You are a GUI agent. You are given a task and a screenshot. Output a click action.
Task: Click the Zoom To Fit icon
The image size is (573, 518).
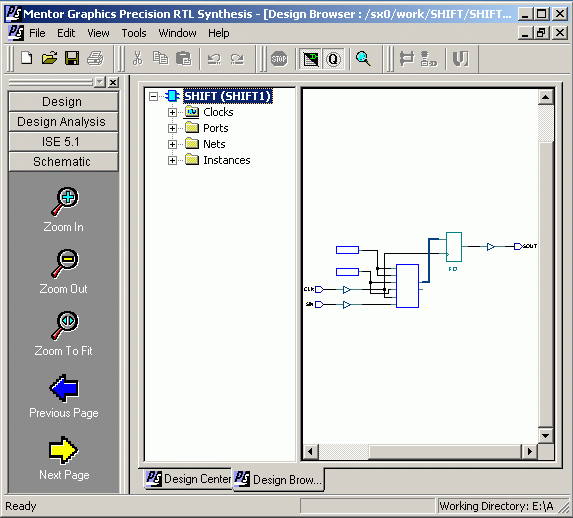click(65, 325)
